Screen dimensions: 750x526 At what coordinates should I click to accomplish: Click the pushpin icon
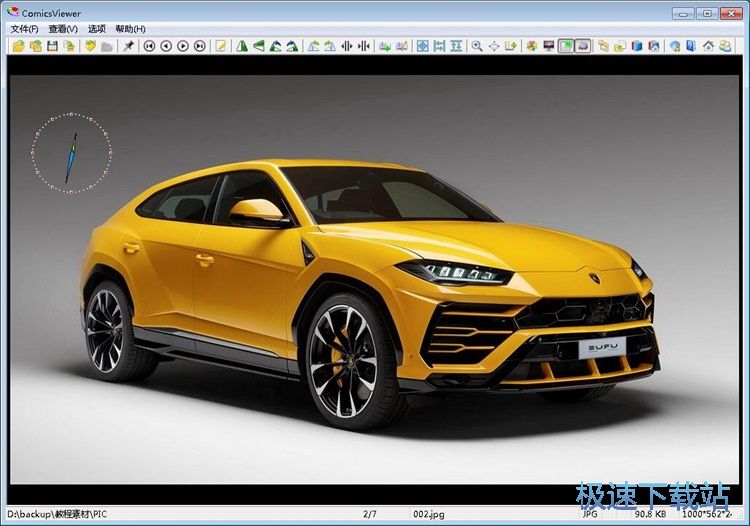[128, 46]
